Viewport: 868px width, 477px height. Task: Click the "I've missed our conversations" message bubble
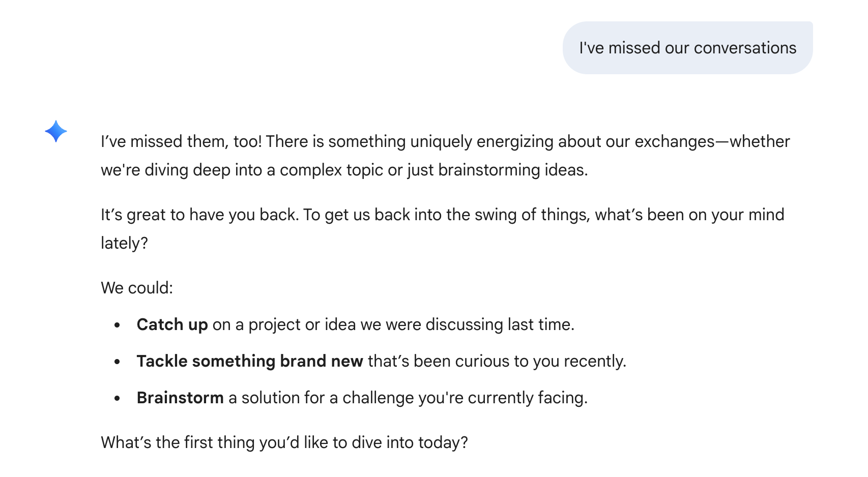pos(687,48)
